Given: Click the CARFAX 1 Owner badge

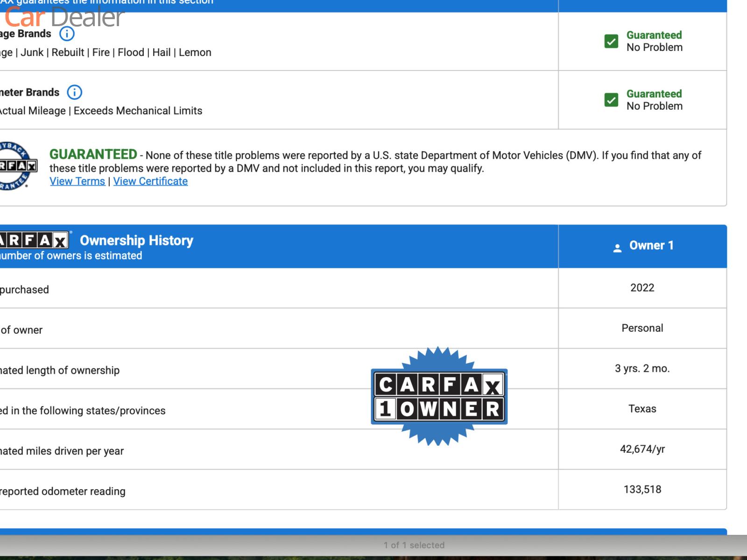Looking at the screenshot, I should point(439,397).
